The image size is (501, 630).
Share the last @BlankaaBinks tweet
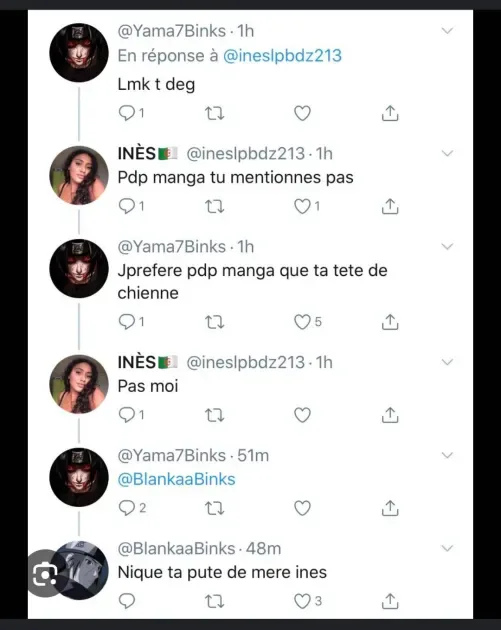point(390,601)
